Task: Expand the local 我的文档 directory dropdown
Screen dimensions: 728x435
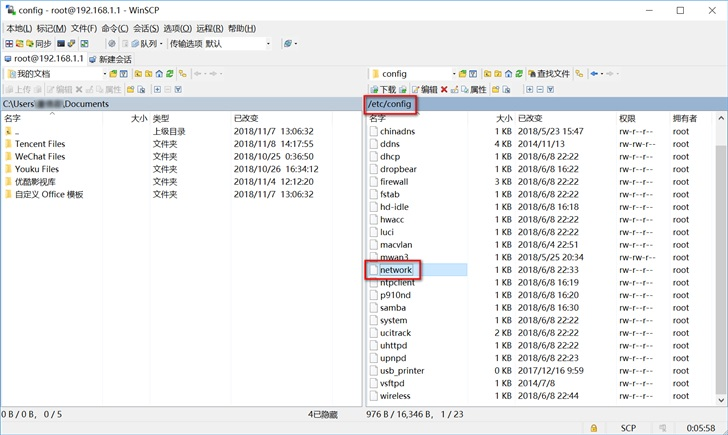Action: (x=104, y=74)
